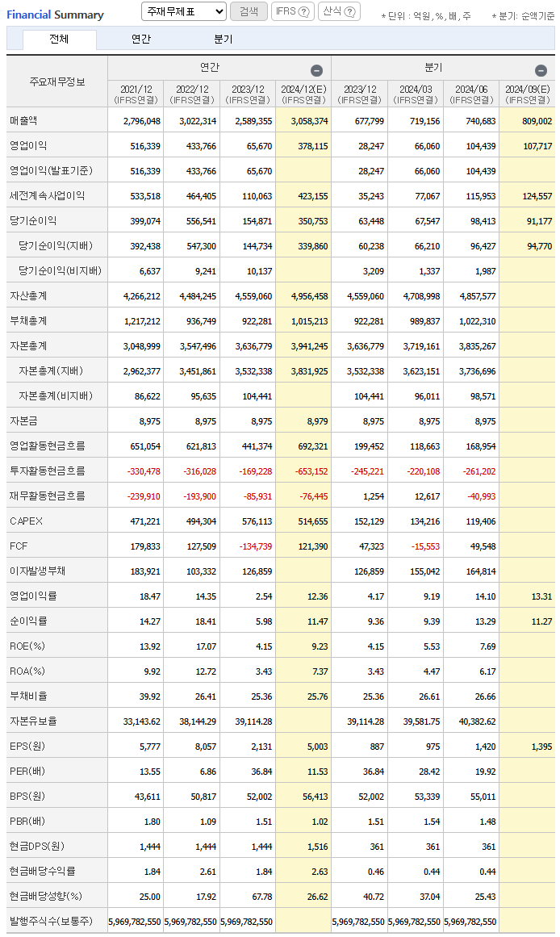Select the 발행주식수(보통주) row label

(x=51, y=922)
